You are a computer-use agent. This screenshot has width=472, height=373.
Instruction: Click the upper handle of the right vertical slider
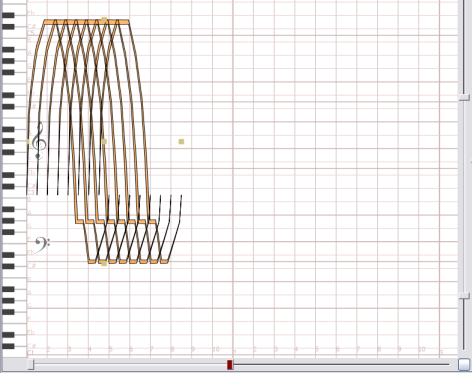(x=464, y=97)
